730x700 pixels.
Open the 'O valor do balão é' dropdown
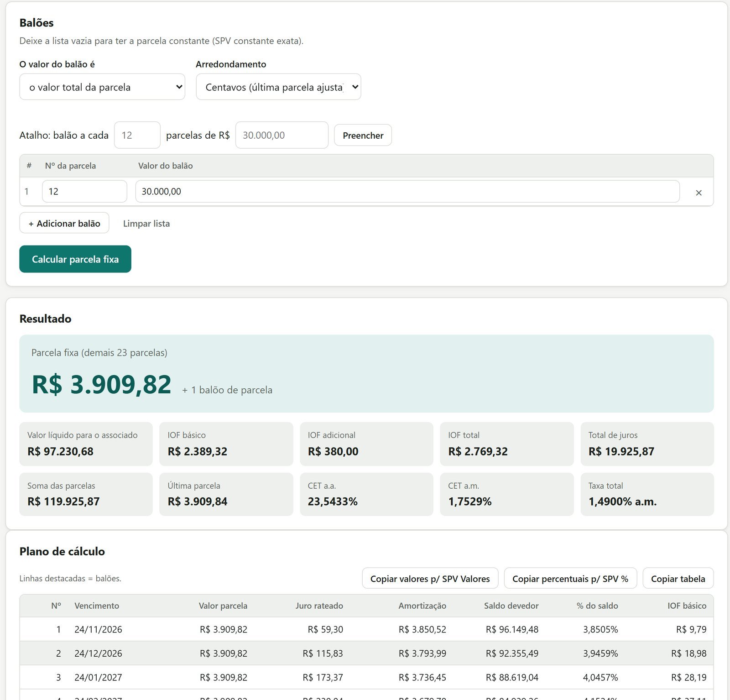pos(102,87)
